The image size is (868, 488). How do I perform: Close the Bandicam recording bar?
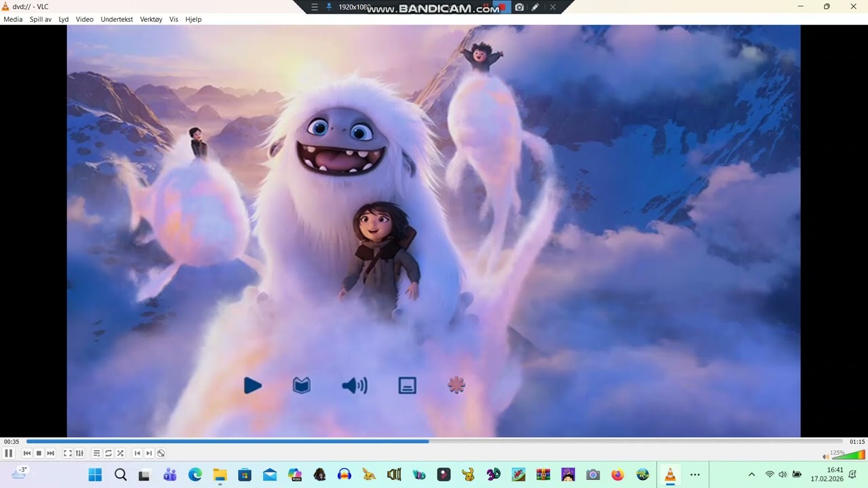(553, 7)
